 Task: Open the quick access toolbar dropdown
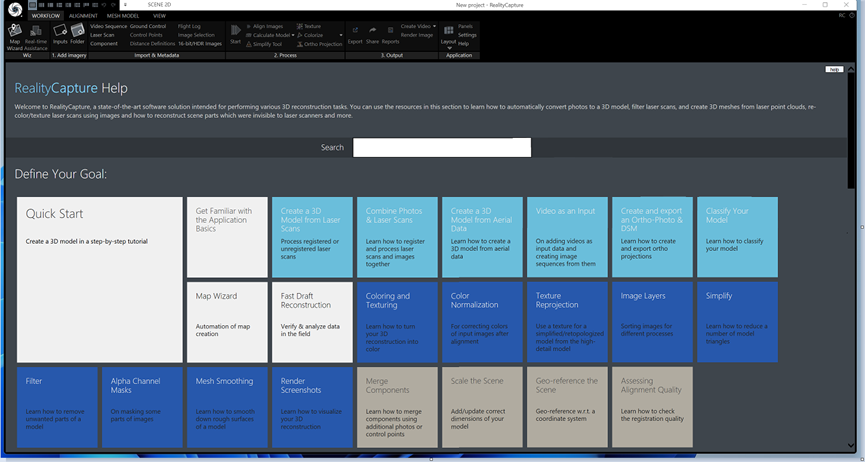pyautogui.click(x=126, y=5)
